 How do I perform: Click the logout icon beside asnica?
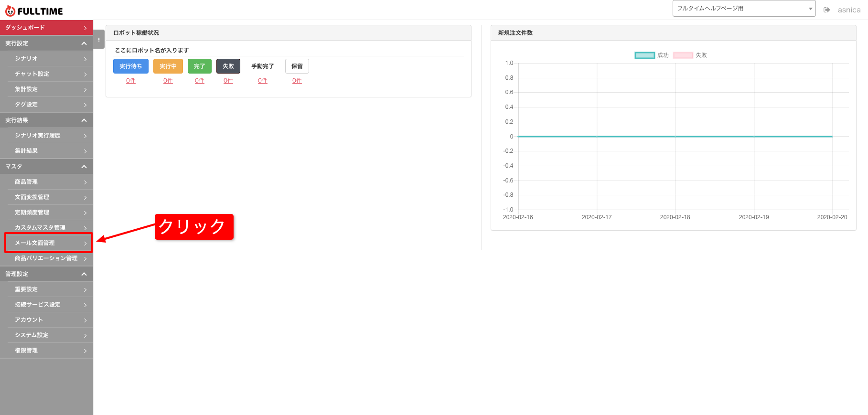click(827, 10)
